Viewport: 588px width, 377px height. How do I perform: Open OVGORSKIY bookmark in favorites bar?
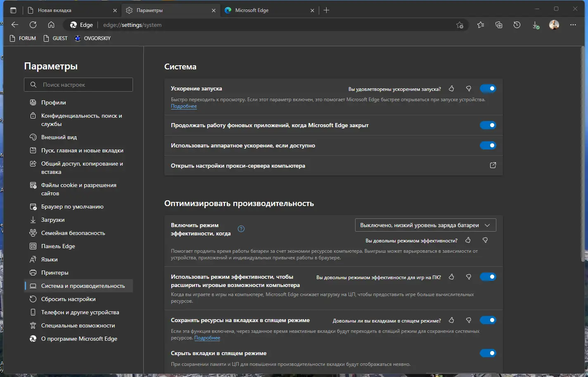coord(92,38)
